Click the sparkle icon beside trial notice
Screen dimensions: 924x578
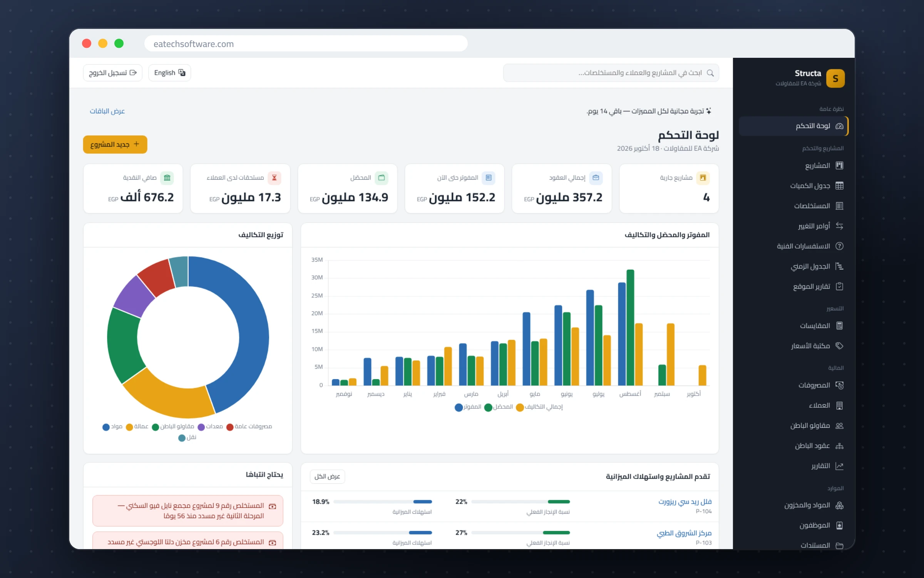708,111
